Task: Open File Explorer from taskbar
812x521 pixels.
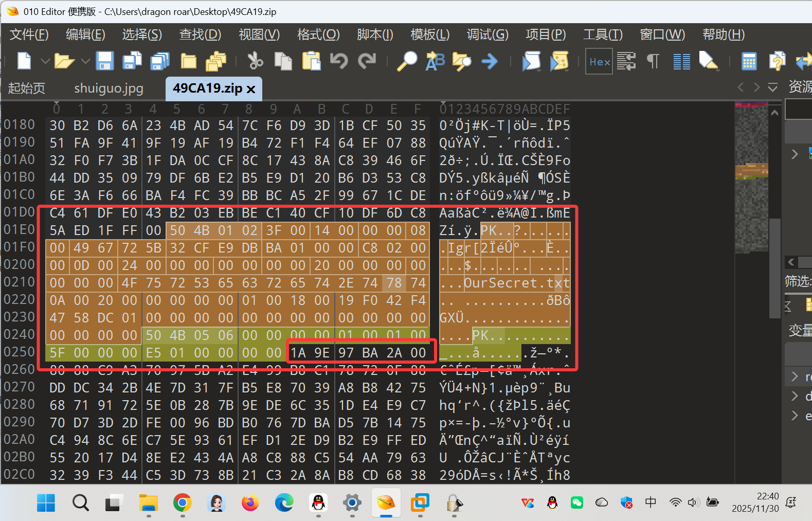Action: tap(149, 503)
